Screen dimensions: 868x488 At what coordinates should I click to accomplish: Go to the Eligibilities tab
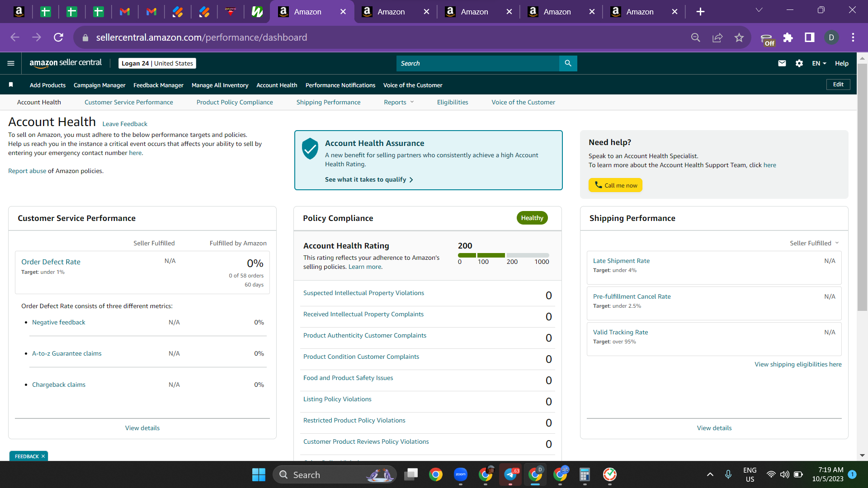pyautogui.click(x=453, y=103)
